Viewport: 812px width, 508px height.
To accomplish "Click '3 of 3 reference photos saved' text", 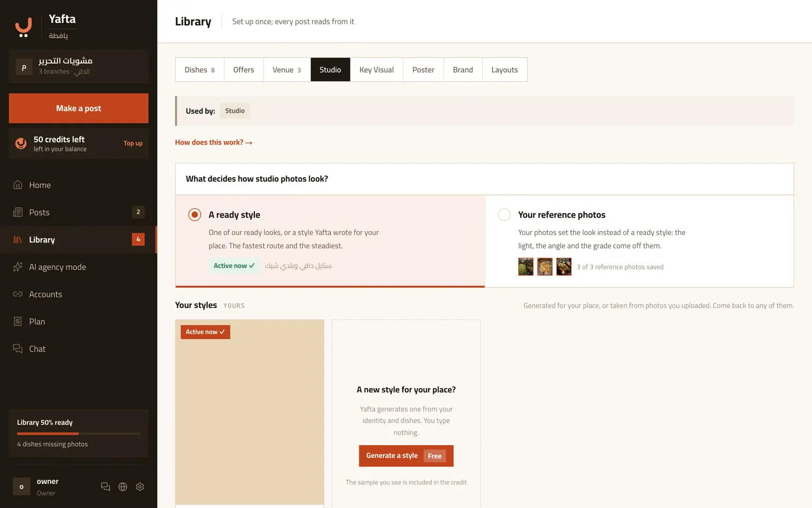I will (x=620, y=267).
